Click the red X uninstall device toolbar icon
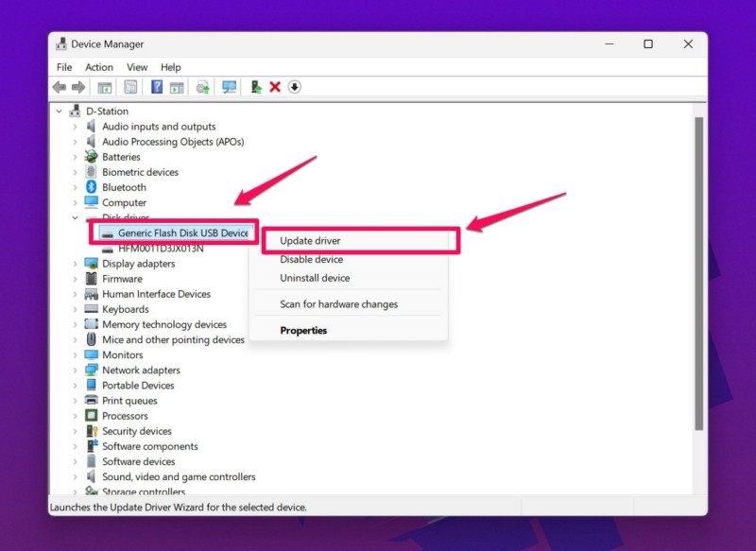The height and width of the screenshot is (551, 756). coord(275,87)
